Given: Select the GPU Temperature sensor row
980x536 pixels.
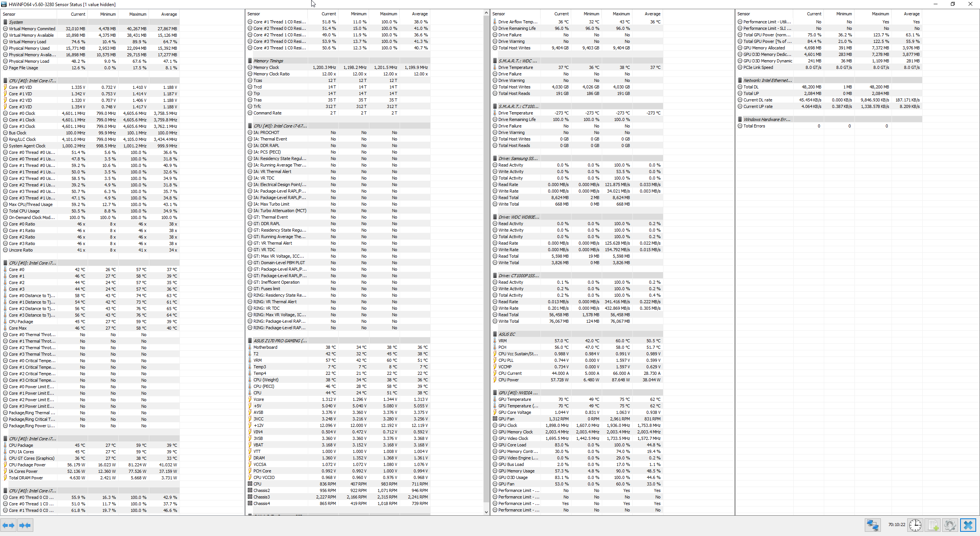Looking at the screenshot, I should pyautogui.click(x=514, y=399).
